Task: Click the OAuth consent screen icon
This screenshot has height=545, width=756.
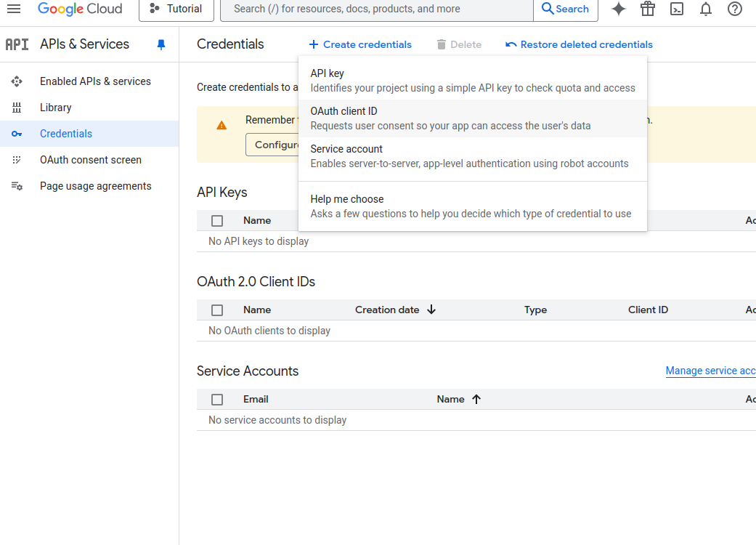Action: tap(17, 160)
